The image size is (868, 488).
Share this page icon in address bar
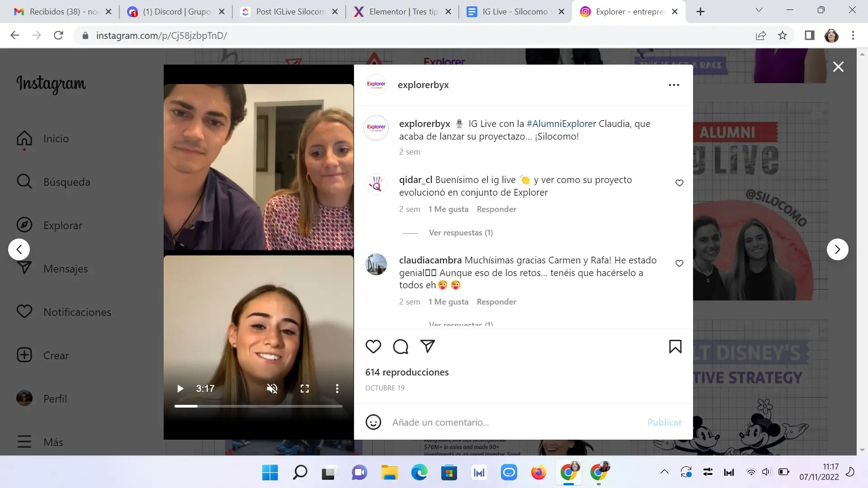coord(761,35)
